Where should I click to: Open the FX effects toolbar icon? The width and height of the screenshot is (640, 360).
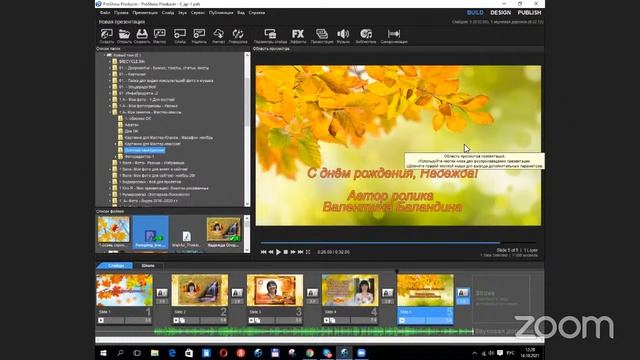point(298,34)
